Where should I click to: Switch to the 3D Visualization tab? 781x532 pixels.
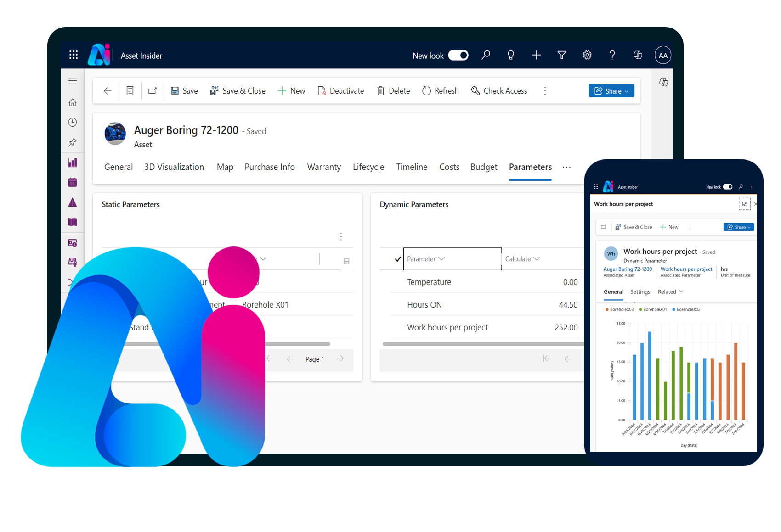(174, 167)
